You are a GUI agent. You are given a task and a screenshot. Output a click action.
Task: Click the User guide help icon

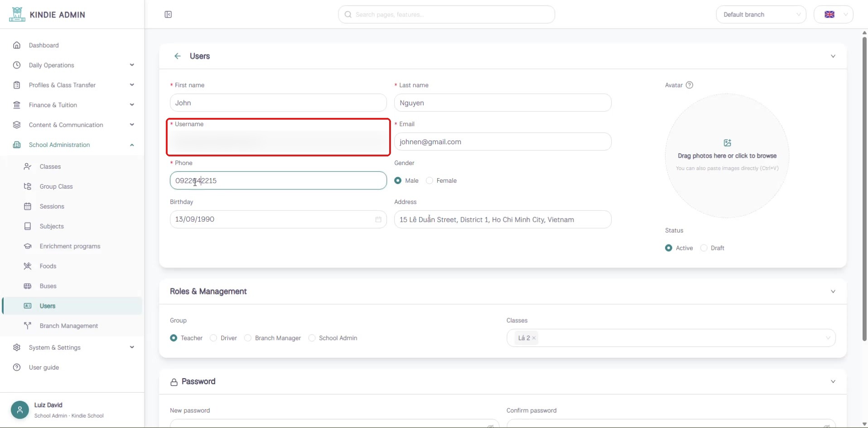17,367
